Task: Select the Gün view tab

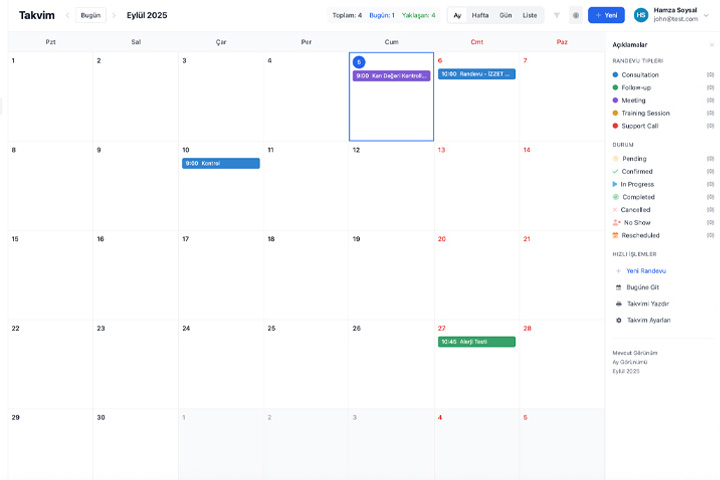Action: 505,15
